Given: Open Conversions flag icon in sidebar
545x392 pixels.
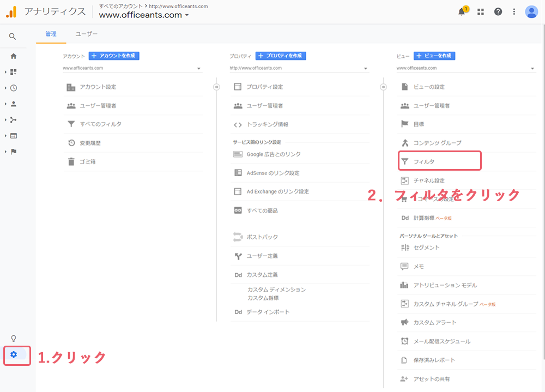Looking at the screenshot, I should point(14,152).
